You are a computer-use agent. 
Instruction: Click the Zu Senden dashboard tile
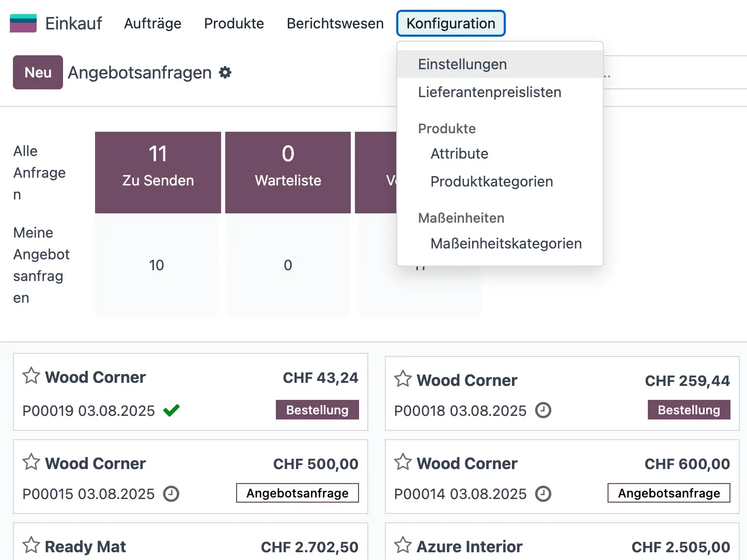[158, 172]
